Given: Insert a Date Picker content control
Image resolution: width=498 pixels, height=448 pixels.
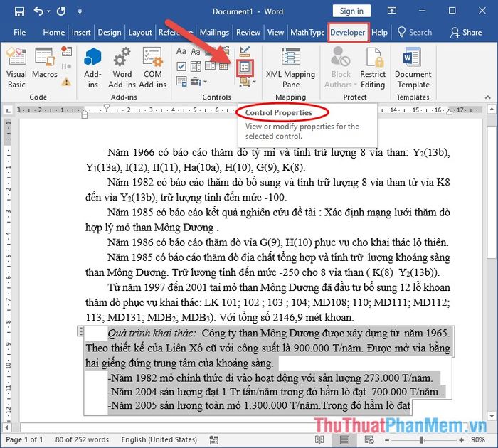Looking at the screenshot, I should point(224,66).
